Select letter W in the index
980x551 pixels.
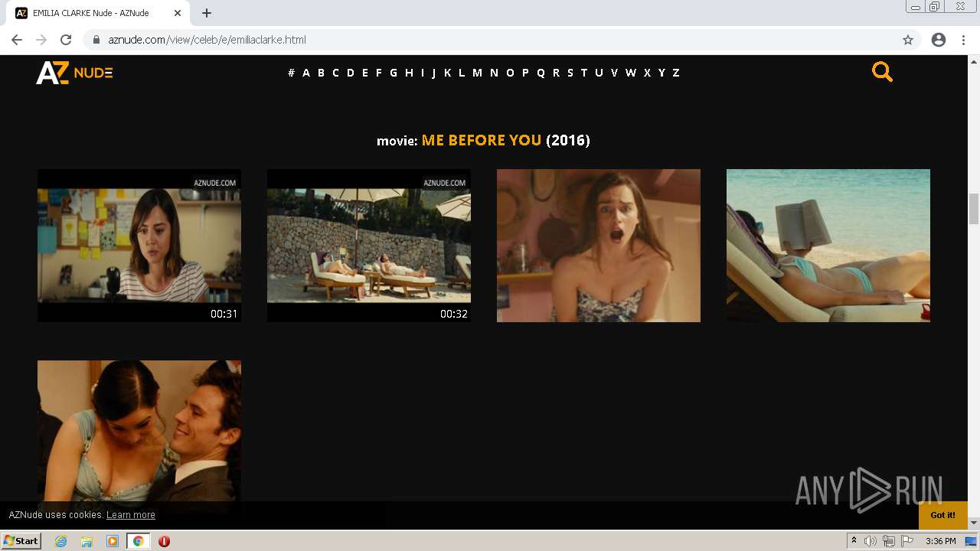[630, 73]
